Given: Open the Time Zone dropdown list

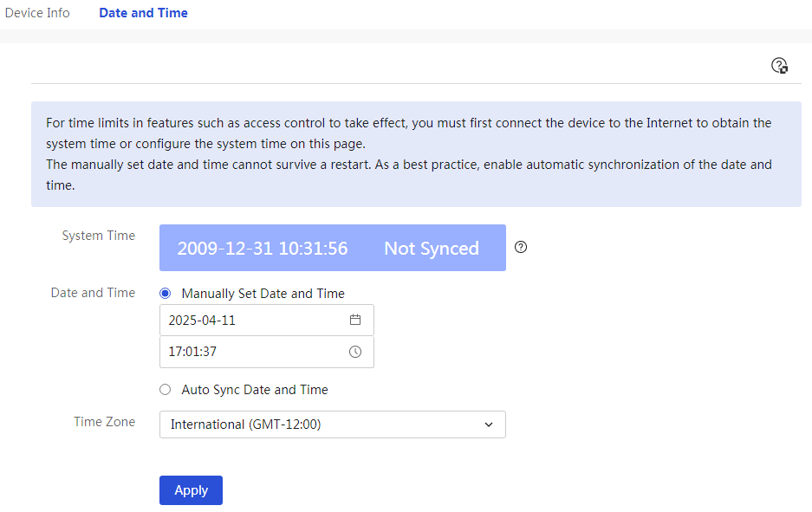Looking at the screenshot, I should [x=333, y=425].
